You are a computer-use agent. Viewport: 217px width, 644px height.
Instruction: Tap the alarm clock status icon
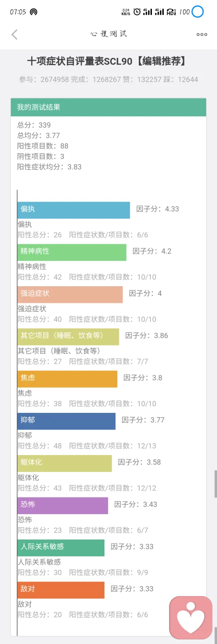tap(137, 12)
